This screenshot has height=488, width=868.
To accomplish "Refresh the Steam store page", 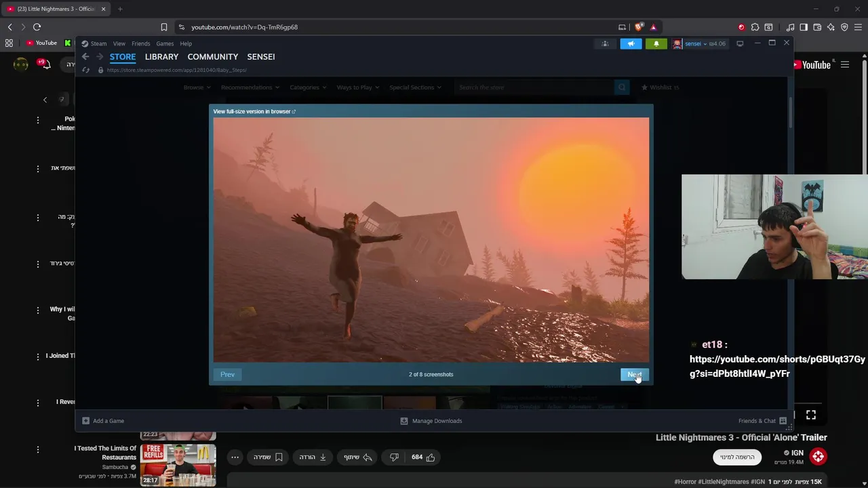I will coord(85,70).
